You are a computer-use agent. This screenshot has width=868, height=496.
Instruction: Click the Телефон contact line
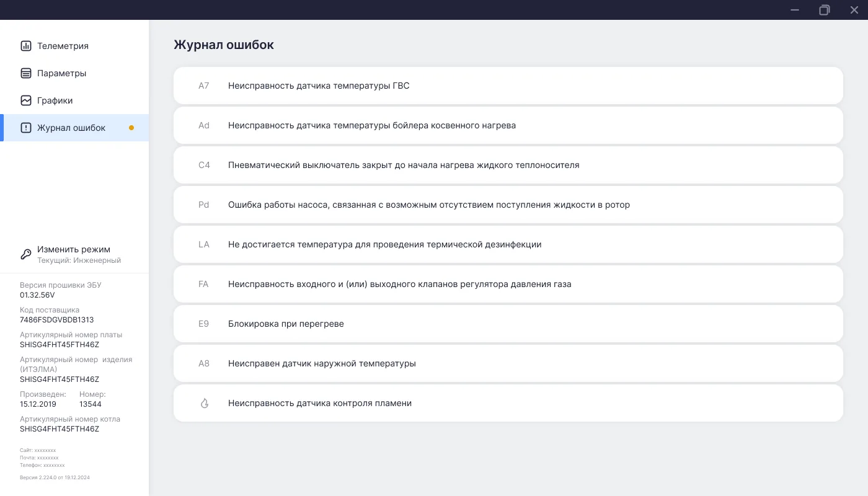[x=42, y=465]
